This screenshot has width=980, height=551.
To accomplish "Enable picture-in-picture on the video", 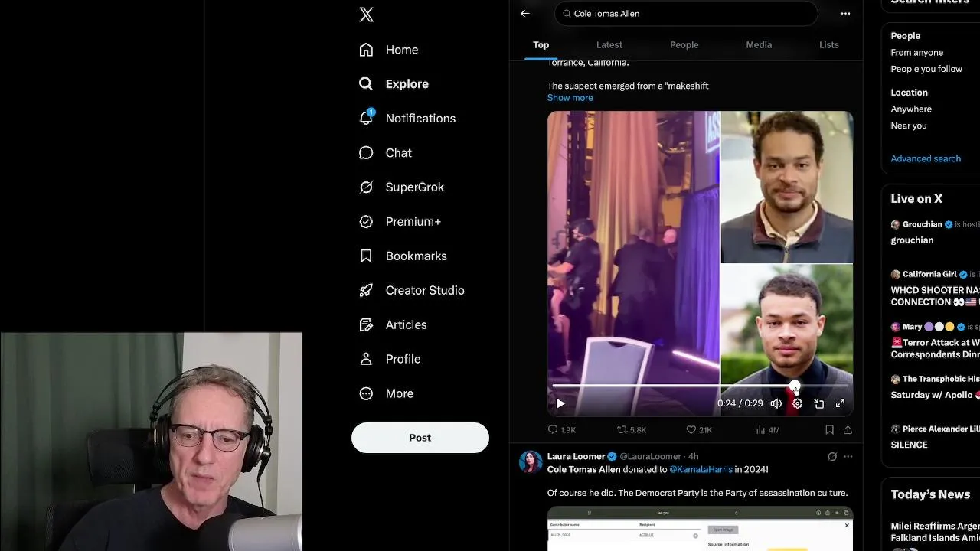I will tap(818, 403).
